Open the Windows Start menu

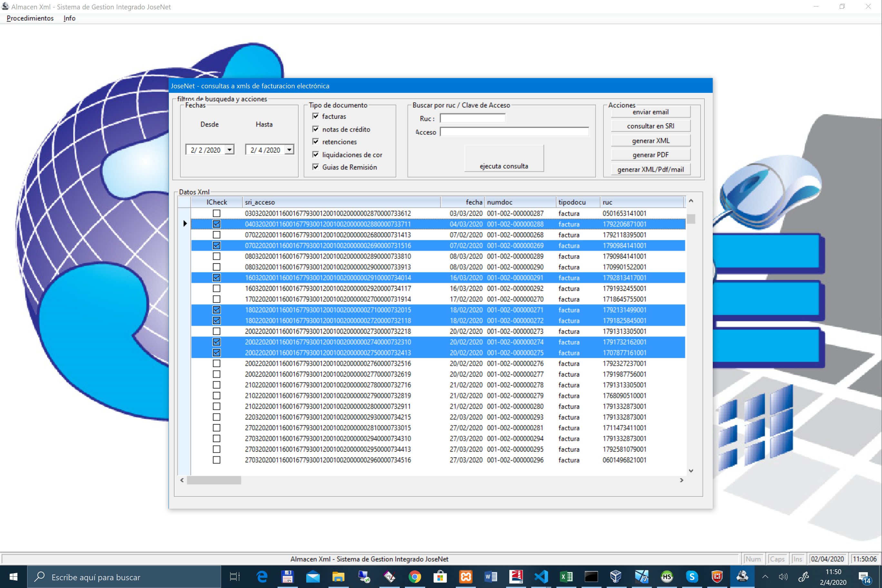13,577
